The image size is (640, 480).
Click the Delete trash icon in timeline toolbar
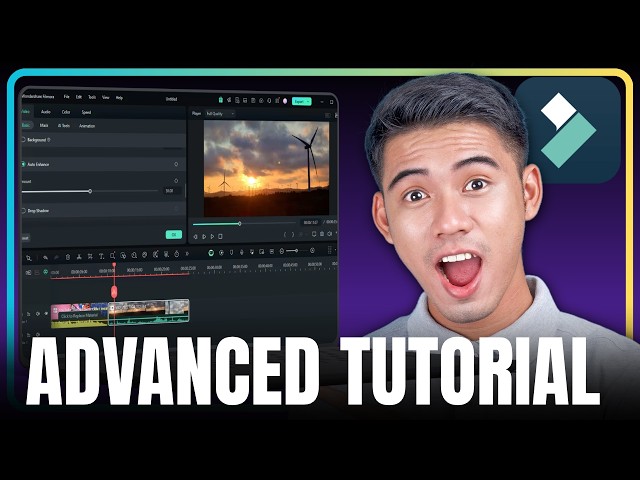(68, 257)
